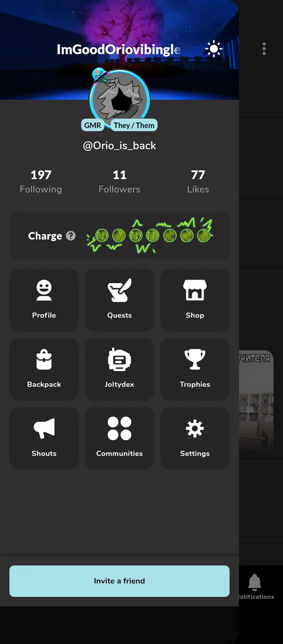Tap the Invite a friend button
Screen dimensions: 283x644
119,581
